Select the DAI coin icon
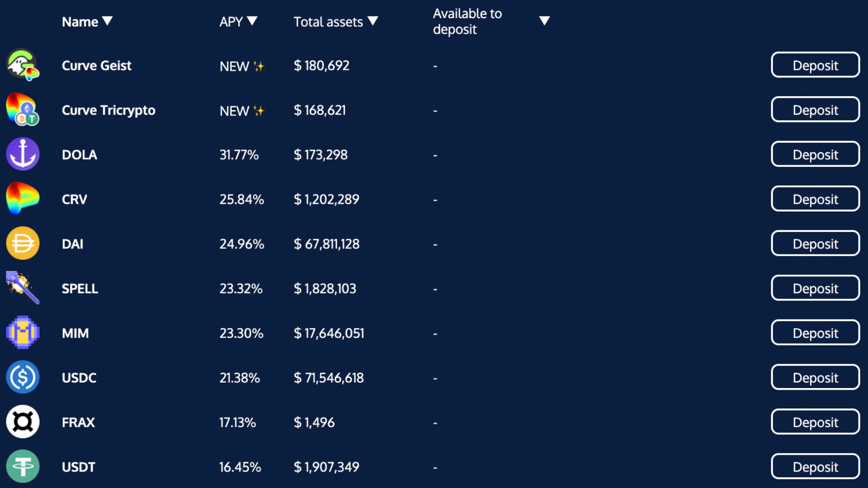Screen dimensions: 868x488 click(x=22, y=243)
